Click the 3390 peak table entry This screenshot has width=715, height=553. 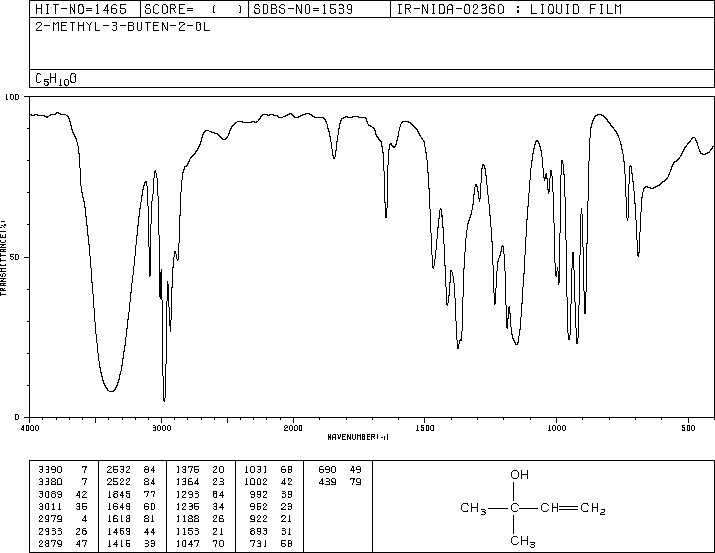pyautogui.click(x=50, y=470)
